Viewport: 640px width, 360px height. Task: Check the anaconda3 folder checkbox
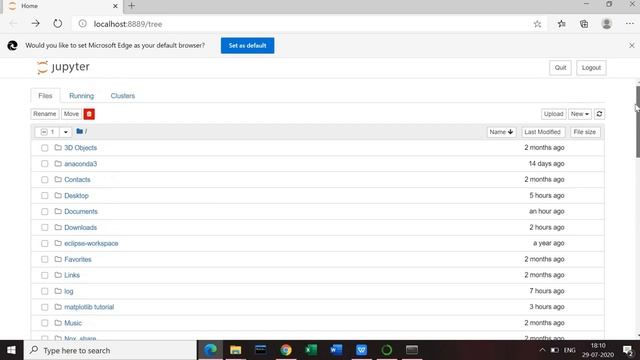[44, 164]
